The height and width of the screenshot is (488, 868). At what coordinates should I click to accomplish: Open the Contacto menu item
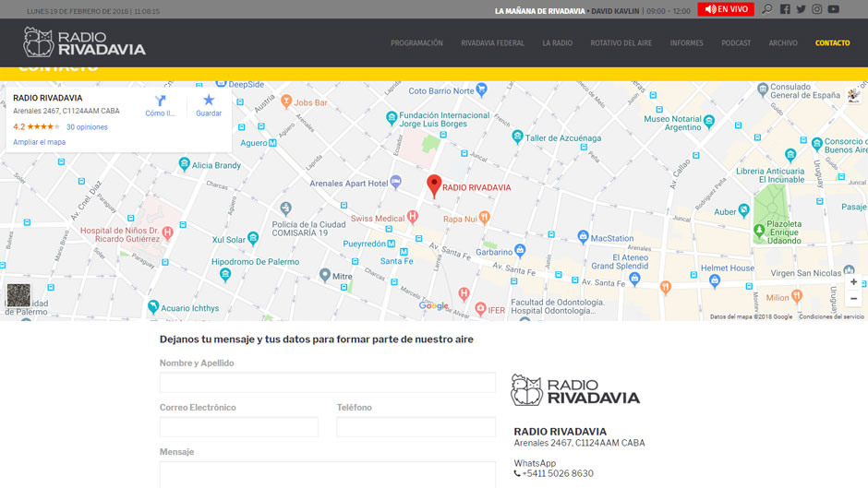click(833, 43)
